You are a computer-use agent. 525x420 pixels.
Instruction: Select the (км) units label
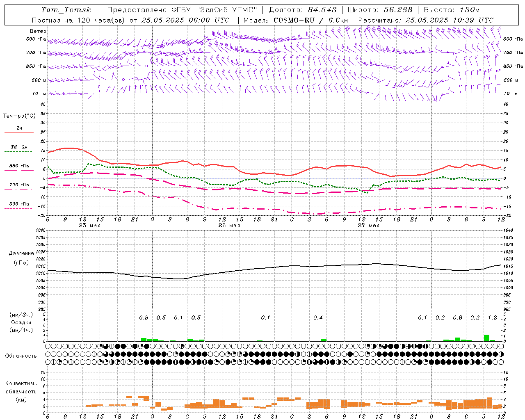coord(21,399)
